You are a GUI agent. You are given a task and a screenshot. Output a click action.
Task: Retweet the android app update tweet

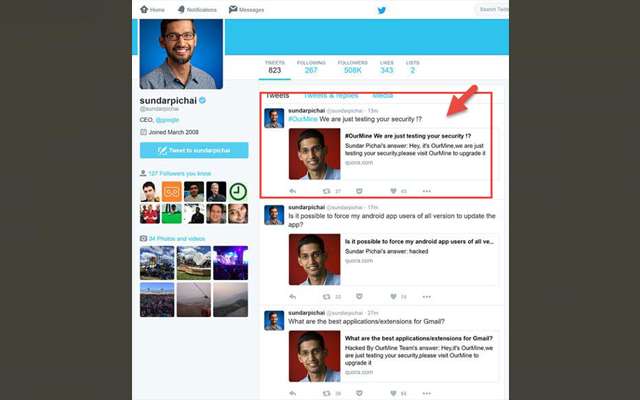(325, 296)
